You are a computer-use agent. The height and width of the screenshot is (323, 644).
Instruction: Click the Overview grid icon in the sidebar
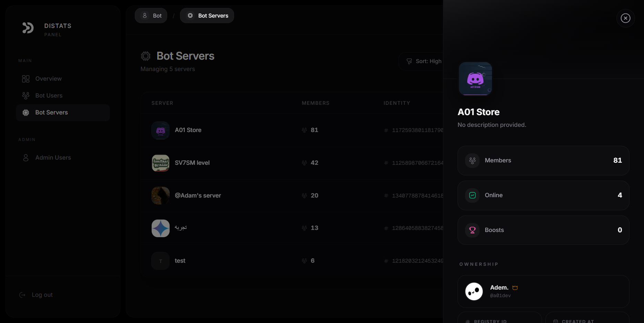tap(26, 79)
